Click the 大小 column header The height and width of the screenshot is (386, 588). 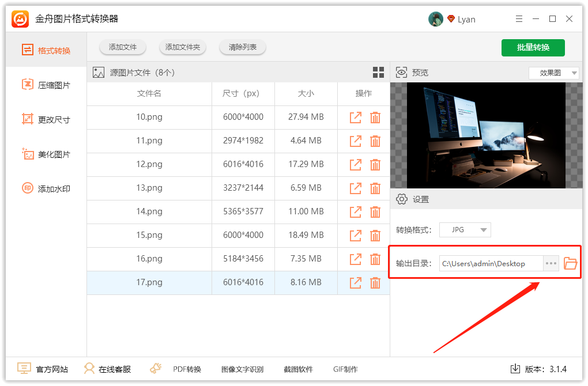[306, 93]
